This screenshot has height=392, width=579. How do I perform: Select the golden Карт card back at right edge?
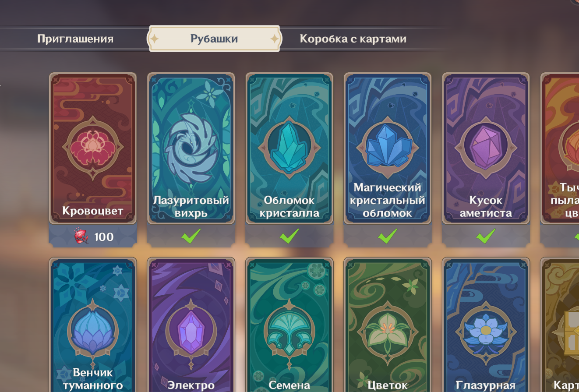[560, 325]
